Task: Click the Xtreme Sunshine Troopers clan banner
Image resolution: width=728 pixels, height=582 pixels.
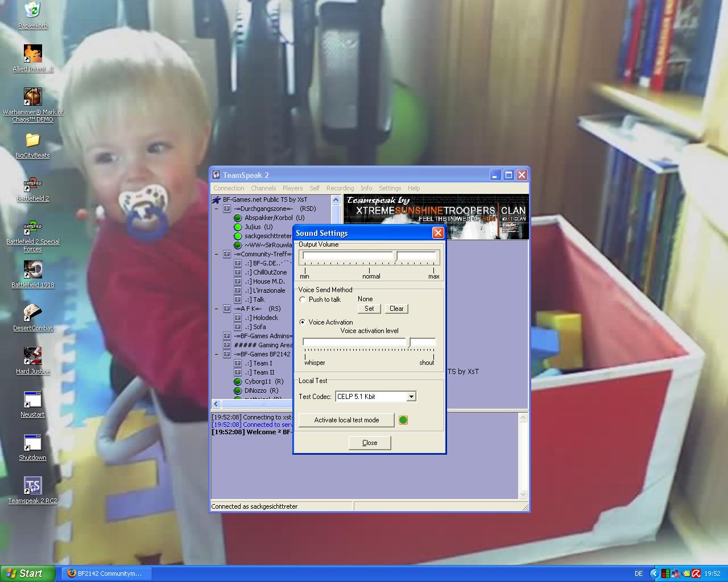Action: click(436, 217)
